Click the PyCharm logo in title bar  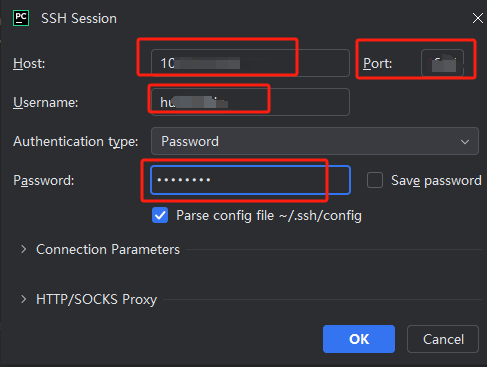[x=21, y=18]
